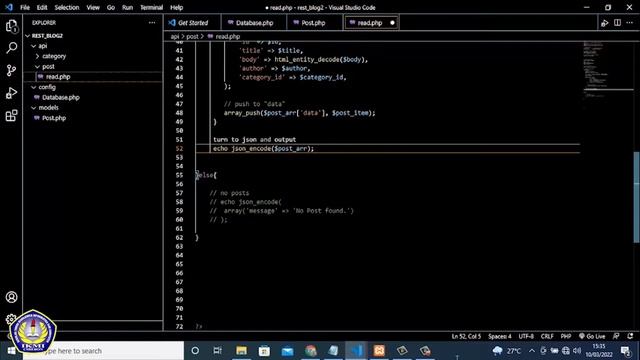640x360 pixels.
Task: Open Chrome from taskbar
Action: click(311, 351)
